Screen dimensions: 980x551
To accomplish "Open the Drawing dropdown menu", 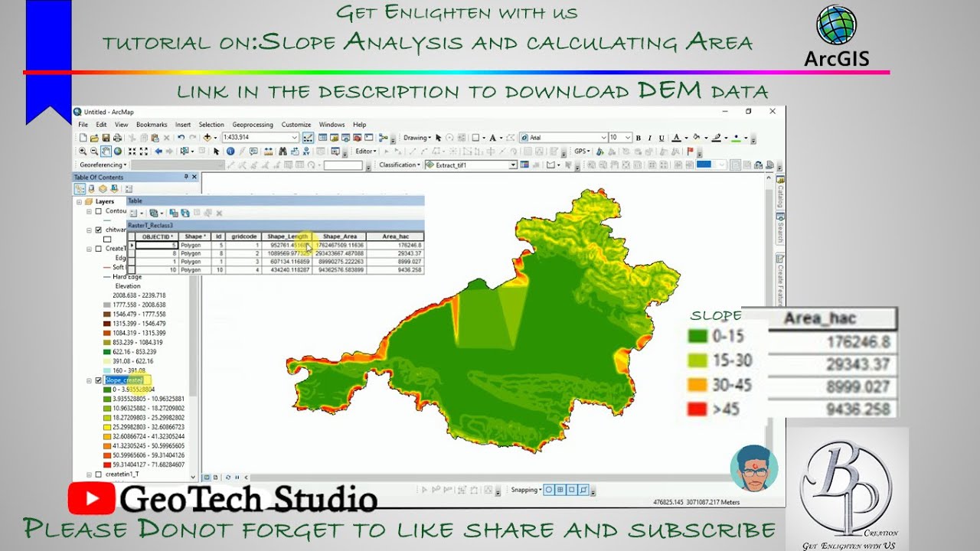I will point(416,138).
